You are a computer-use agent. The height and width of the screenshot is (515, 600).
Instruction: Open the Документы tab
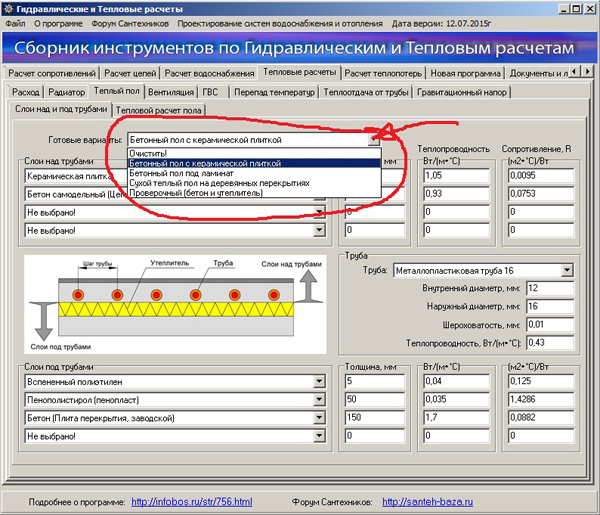tap(538, 73)
